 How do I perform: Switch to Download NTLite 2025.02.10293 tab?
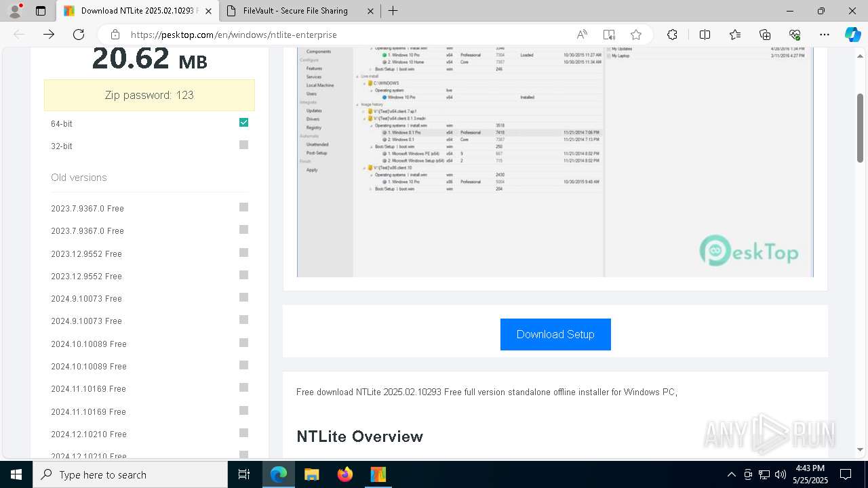tap(137, 11)
